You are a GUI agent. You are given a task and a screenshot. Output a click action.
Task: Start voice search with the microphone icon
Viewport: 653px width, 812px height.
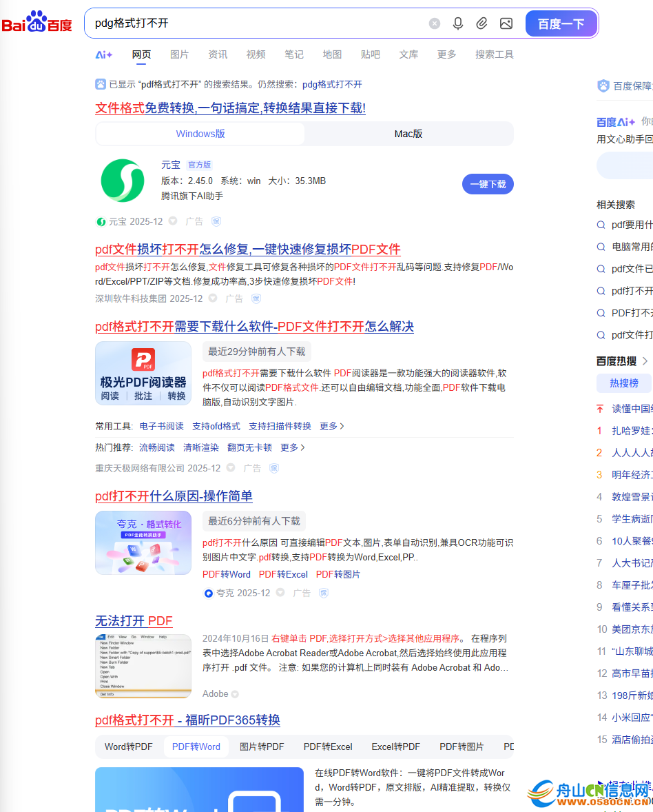point(458,23)
